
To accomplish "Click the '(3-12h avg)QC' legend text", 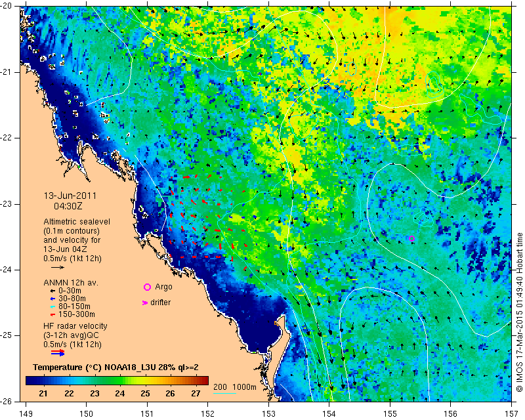I will click(x=71, y=335).
